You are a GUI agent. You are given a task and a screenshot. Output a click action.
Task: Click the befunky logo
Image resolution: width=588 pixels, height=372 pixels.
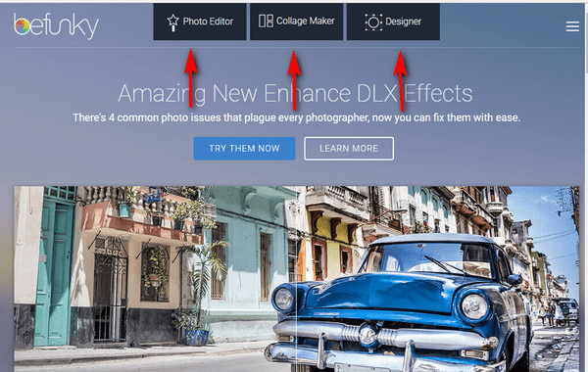click(x=56, y=25)
